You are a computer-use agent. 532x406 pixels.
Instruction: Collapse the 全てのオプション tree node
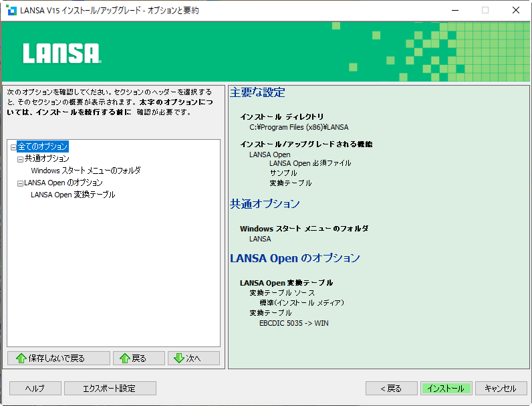[x=13, y=147]
